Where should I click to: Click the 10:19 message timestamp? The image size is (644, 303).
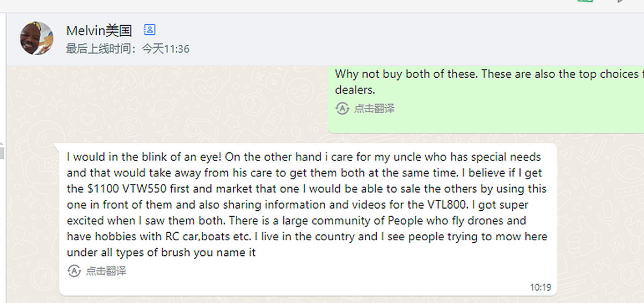tap(540, 287)
